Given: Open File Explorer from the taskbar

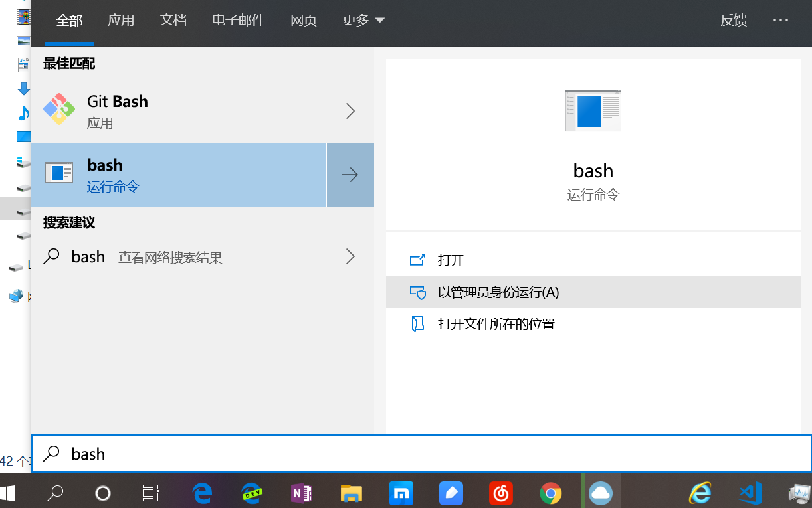Looking at the screenshot, I should coord(351,493).
